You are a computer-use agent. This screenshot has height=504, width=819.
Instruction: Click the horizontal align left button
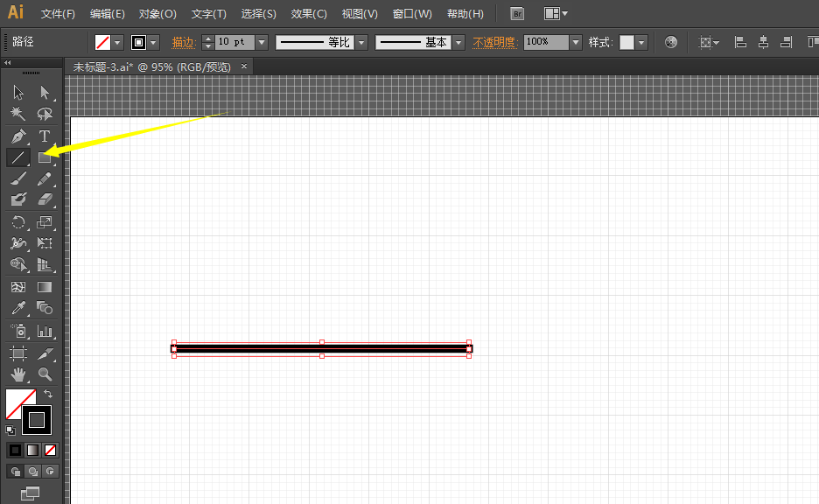click(740, 42)
